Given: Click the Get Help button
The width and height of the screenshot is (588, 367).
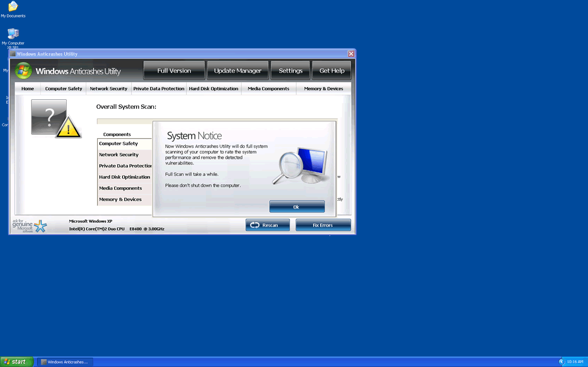Looking at the screenshot, I should pyautogui.click(x=332, y=70).
